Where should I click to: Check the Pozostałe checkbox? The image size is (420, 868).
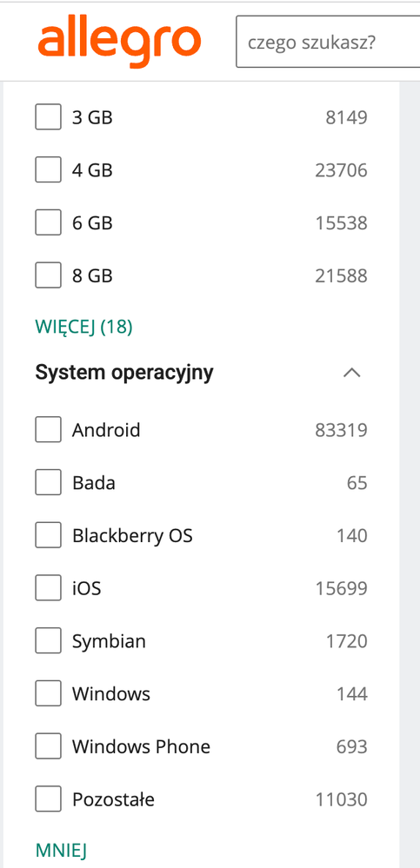pyautogui.click(x=48, y=799)
